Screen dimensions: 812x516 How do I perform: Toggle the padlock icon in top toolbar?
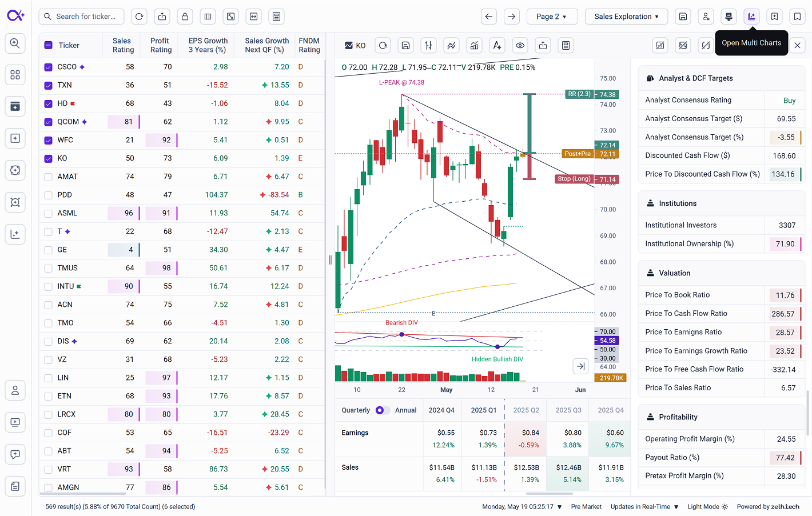point(185,17)
